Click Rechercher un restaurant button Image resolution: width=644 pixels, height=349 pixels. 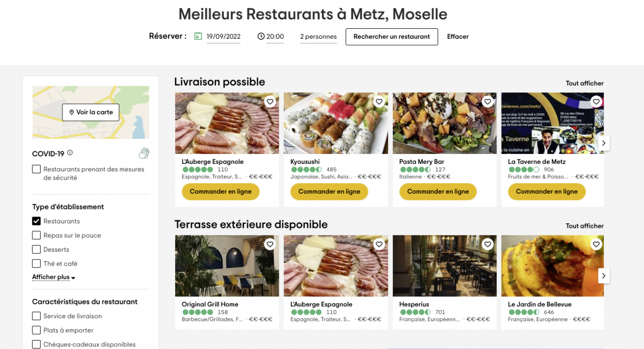[391, 37]
